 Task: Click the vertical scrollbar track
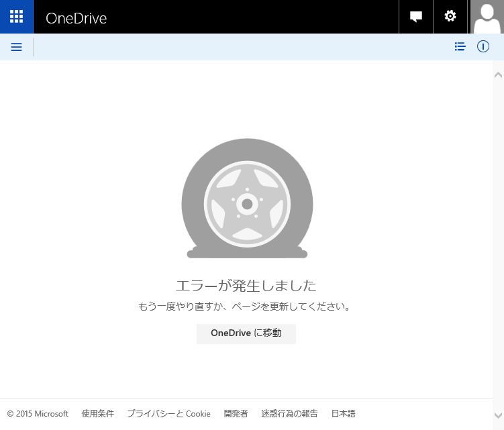(498, 241)
